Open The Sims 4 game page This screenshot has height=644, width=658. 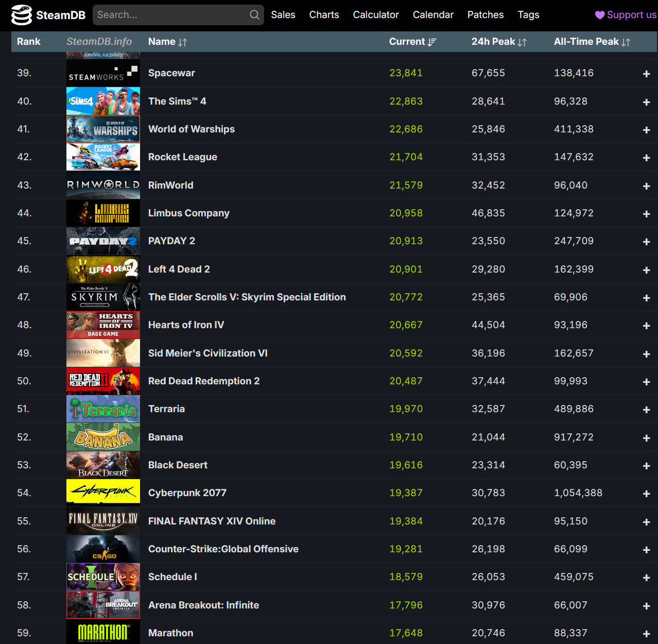tap(177, 101)
